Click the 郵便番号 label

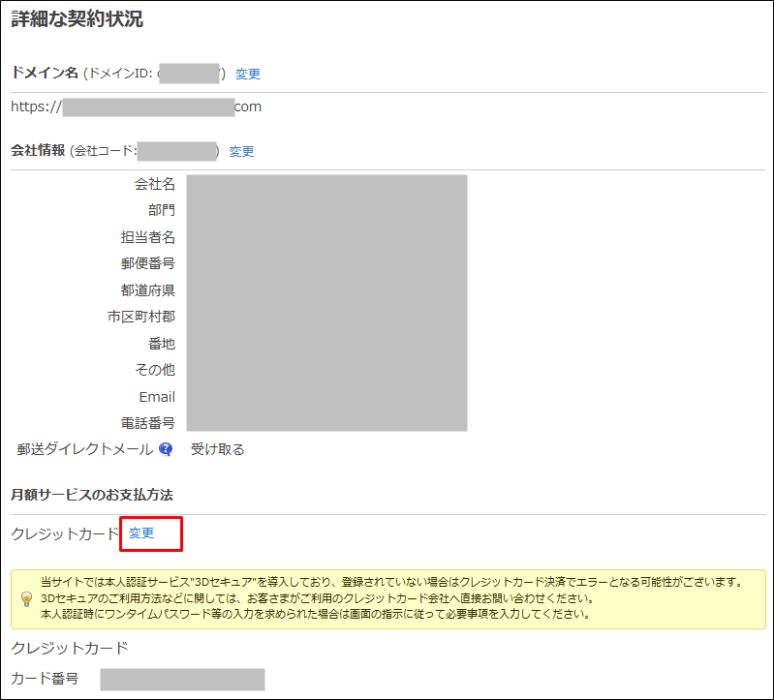click(x=148, y=263)
